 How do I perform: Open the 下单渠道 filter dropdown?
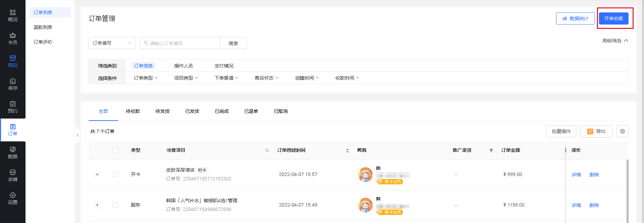pos(226,78)
